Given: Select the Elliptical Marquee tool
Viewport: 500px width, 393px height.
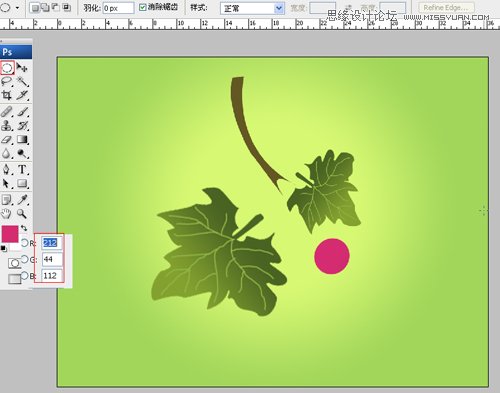Looking at the screenshot, I should pos(7,68).
